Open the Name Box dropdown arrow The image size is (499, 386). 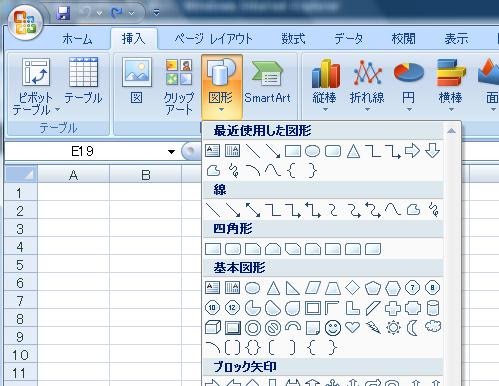point(171,152)
